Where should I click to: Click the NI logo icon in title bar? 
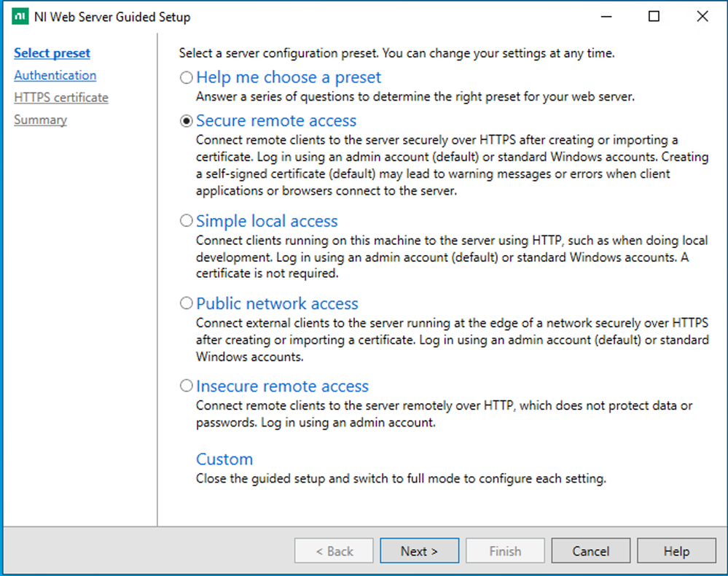click(x=21, y=17)
